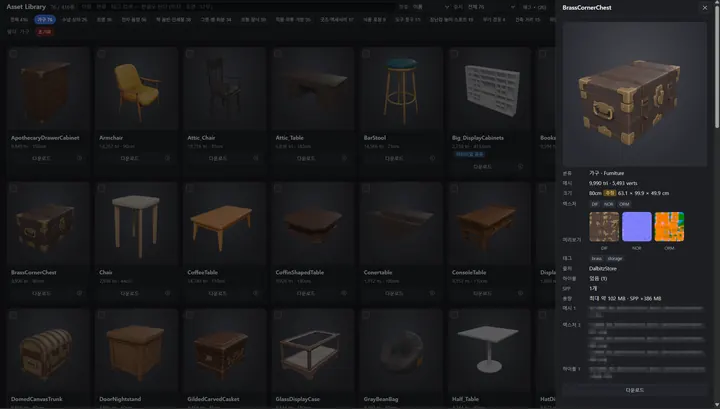Click the brass tag
The height and width of the screenshot is (409, 720).
tap(596, 258)
